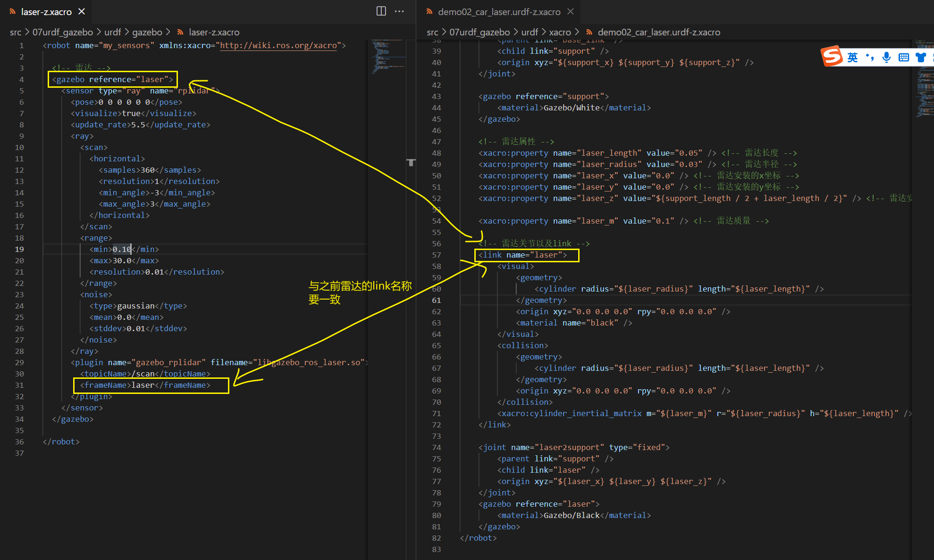Open 07urdf_gazebo breadcrumb in the left editor

[62, 32]
